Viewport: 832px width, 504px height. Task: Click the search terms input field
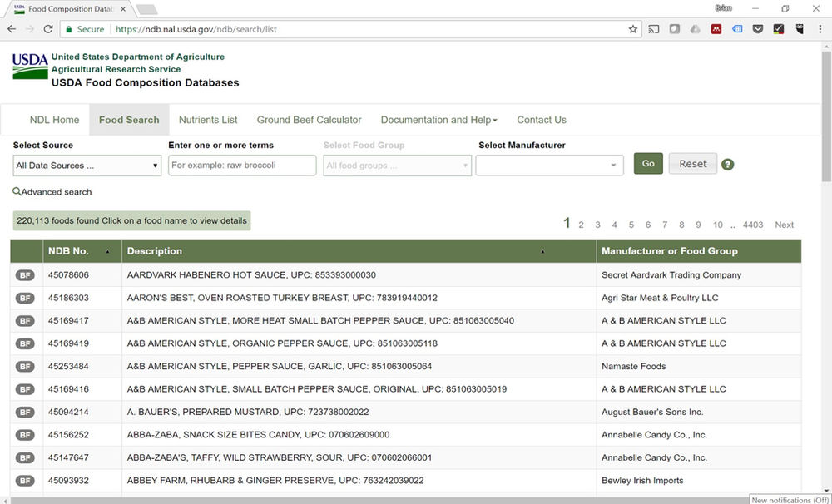click(x=242, y=166)
